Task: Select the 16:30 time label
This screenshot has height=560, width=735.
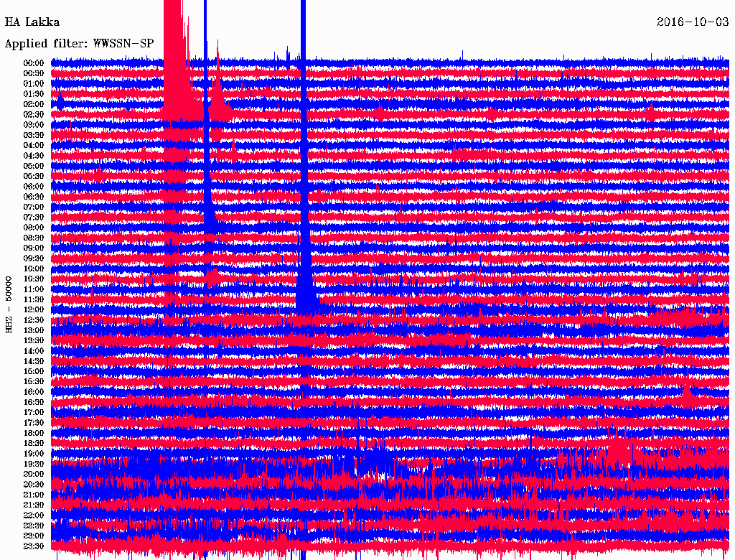Action: 34,402
